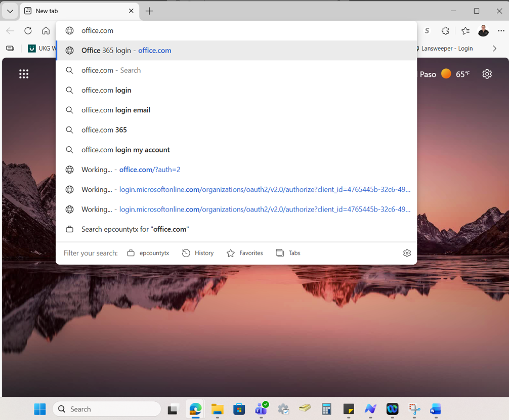
Task: Open Task View from taskbar
Action: (x=173, y=409)
